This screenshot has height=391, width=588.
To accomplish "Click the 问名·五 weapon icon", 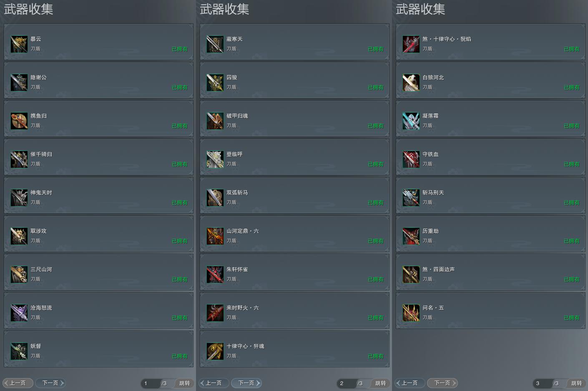I will tap(411, 313).
